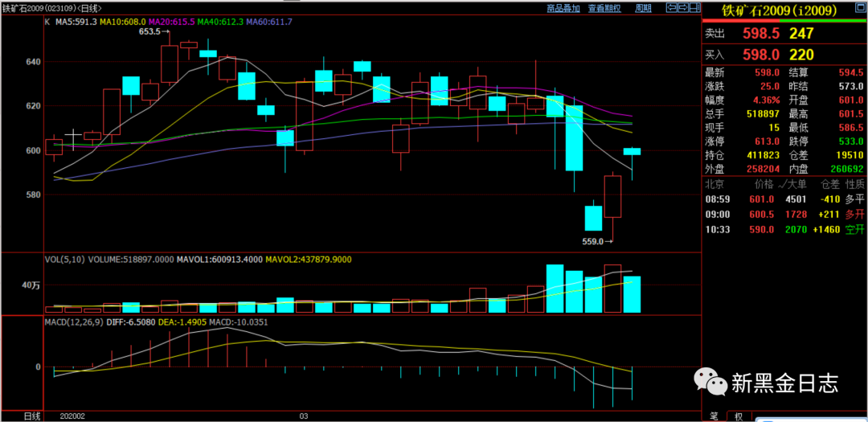Click the 卖出 price 598.5
868x422 pixels.
tap(760, 33)
